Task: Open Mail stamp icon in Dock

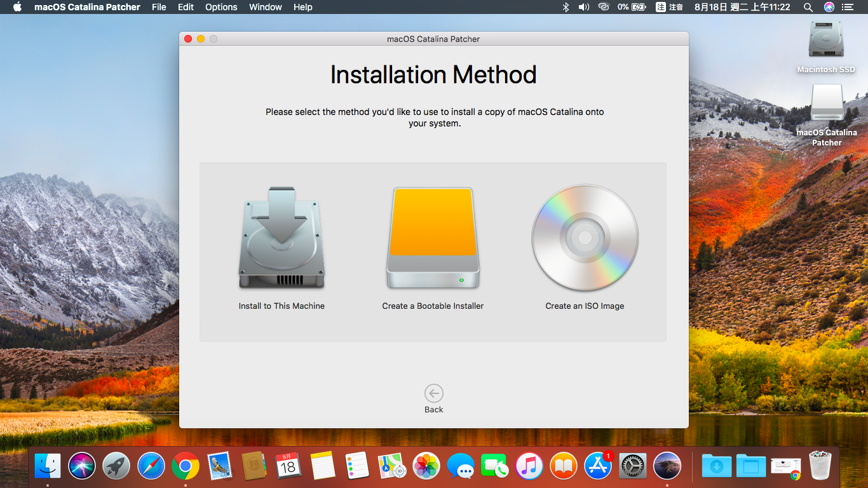Action: (x=219, y=466)
